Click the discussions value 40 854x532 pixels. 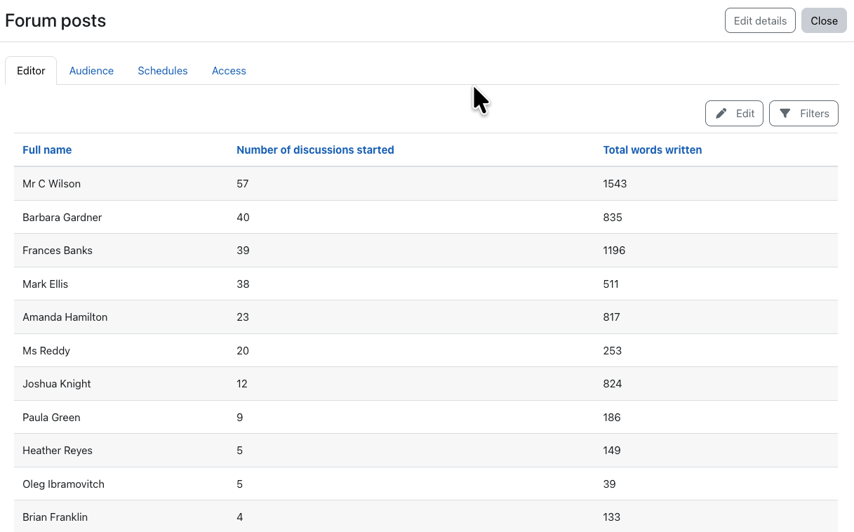pyautogui.click(x=243, y=217)
